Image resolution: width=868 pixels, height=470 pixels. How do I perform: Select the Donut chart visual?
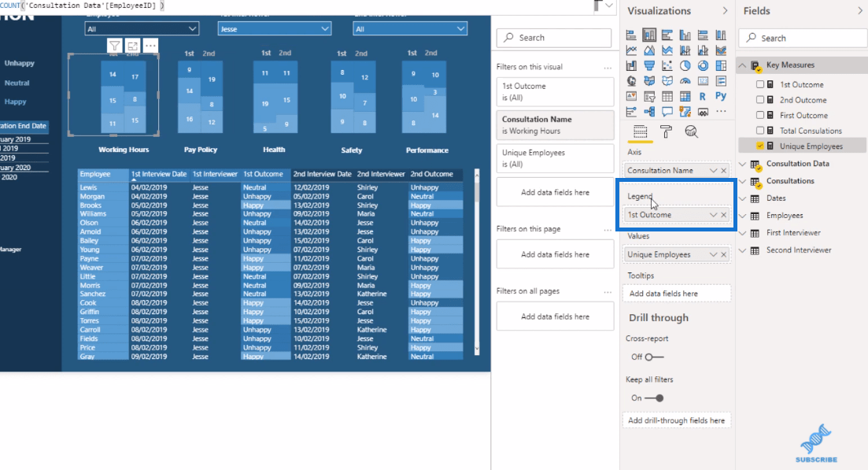click(x=703, y=66)
